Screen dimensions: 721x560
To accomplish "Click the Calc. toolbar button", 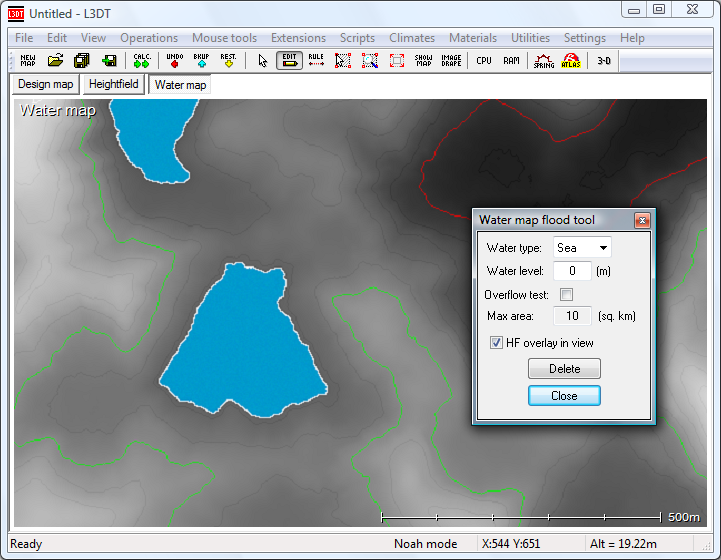I will point(141,60).
